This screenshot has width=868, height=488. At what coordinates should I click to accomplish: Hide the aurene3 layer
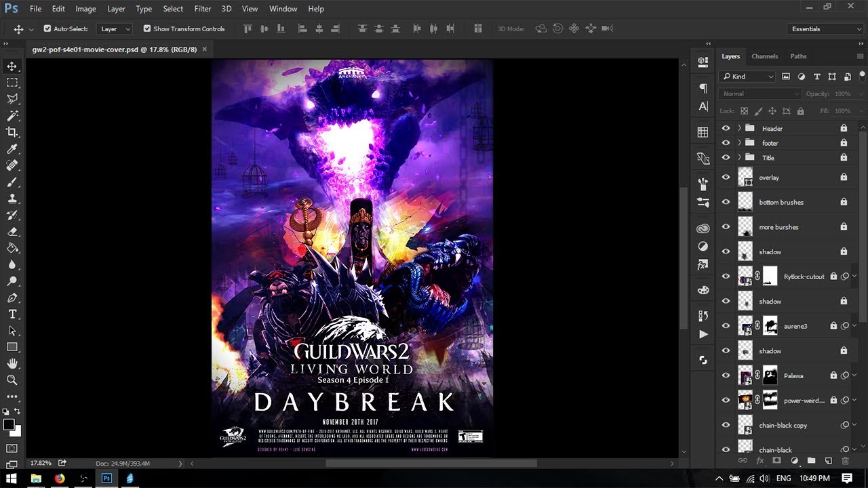click(726, 326)
